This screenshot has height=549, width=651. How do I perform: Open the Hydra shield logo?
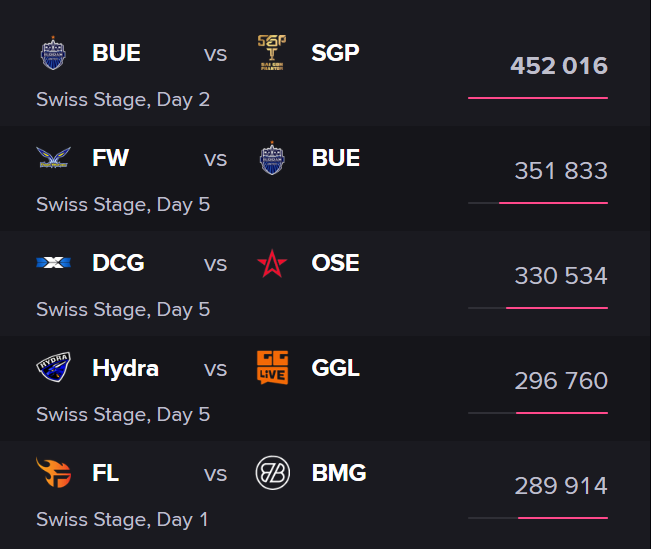(53, 368)
